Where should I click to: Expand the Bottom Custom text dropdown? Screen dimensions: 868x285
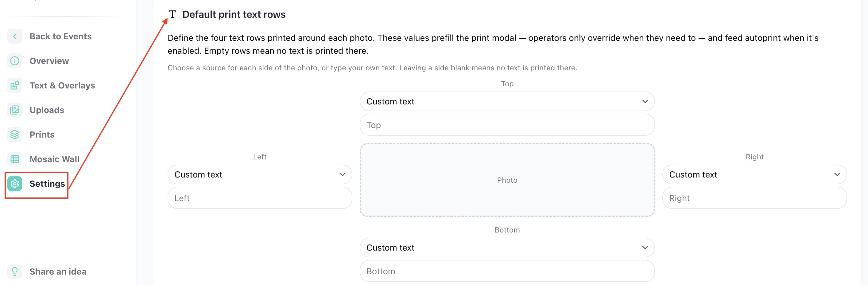[507, 248]
